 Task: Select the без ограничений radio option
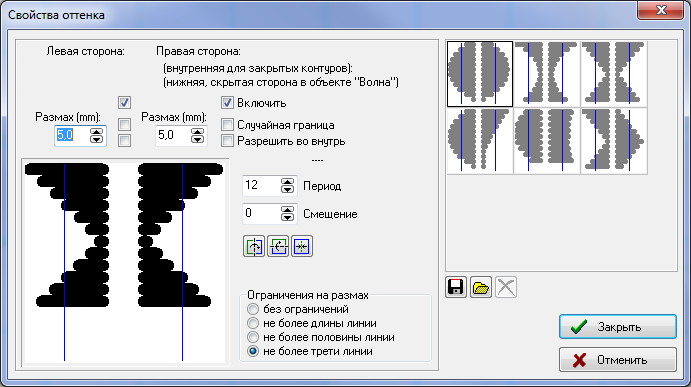point(253,309)
